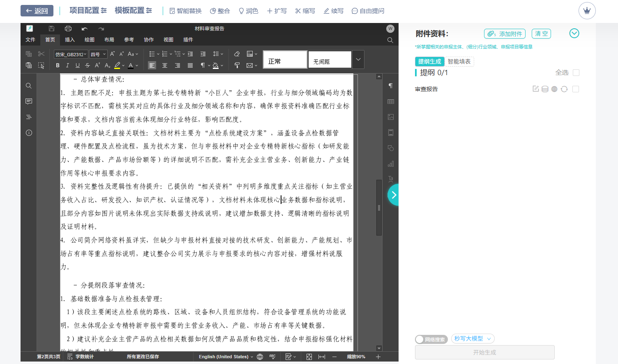The width and height of the screenshot is (618, 364).
Task: Expand the style gallery with its chevron
Action: pos(358,59)
